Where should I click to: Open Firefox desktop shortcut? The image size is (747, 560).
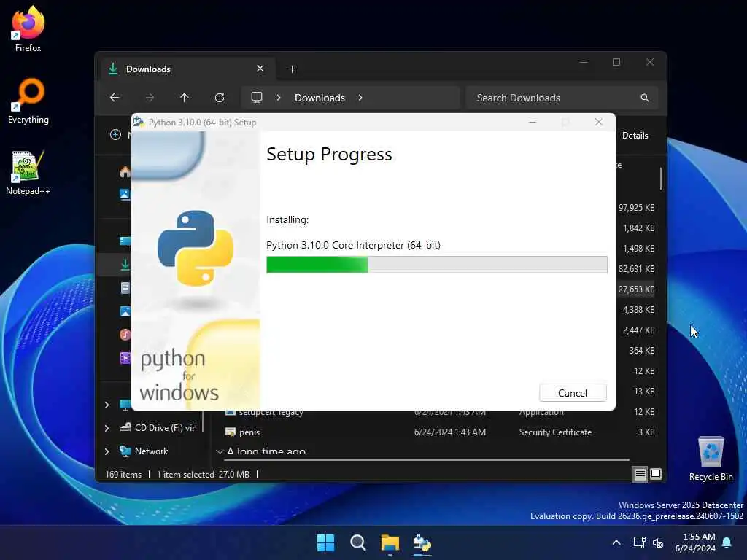click(x=28, y=29)
